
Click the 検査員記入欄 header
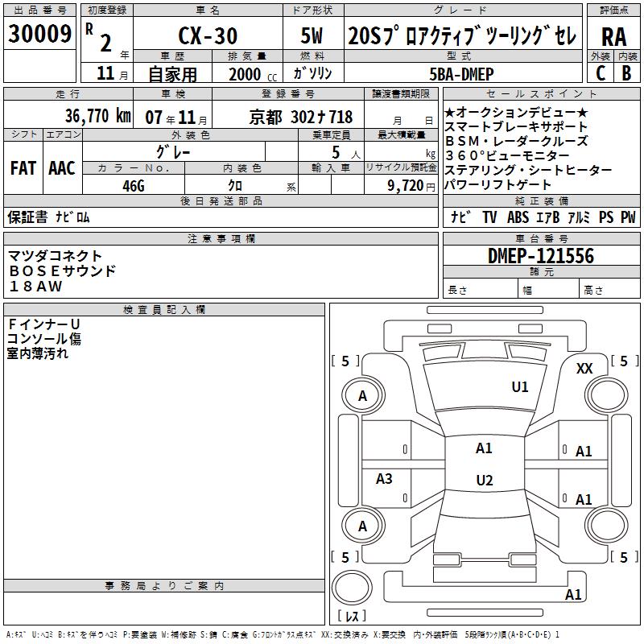click(x=164, y=309)
